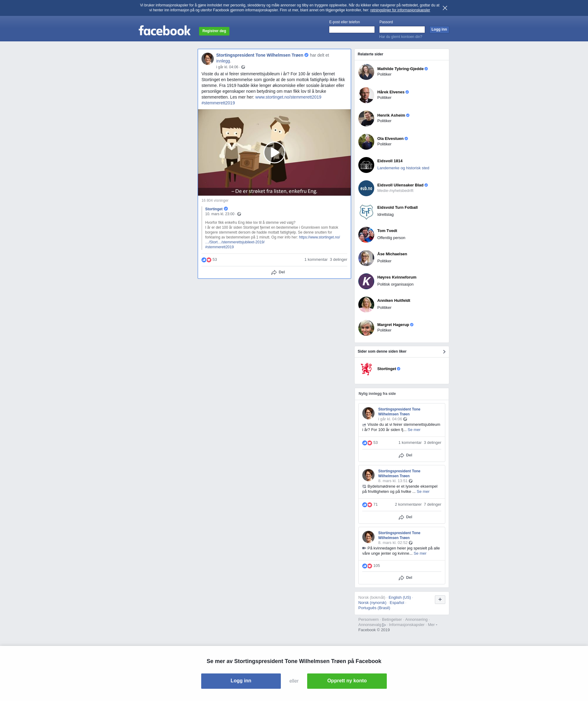Click Høyres Kvinneforum K logo
Screen dimensions: 588x701
[366, 281]
